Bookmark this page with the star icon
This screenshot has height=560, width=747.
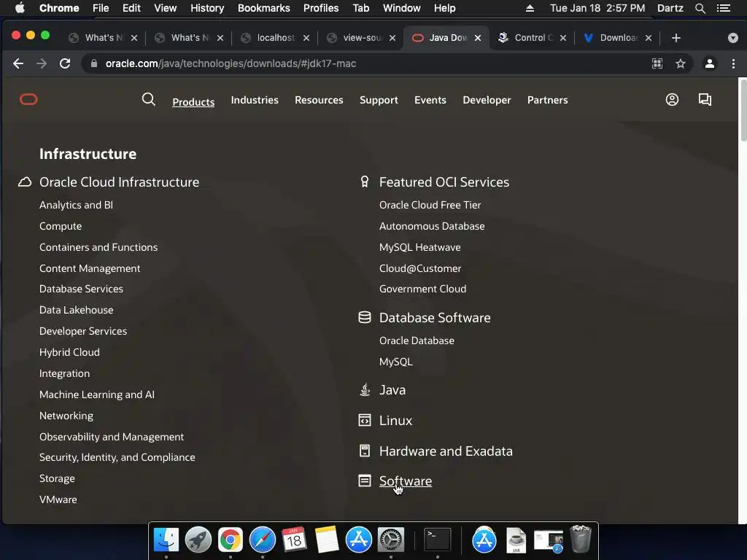[x=681, y=63]
